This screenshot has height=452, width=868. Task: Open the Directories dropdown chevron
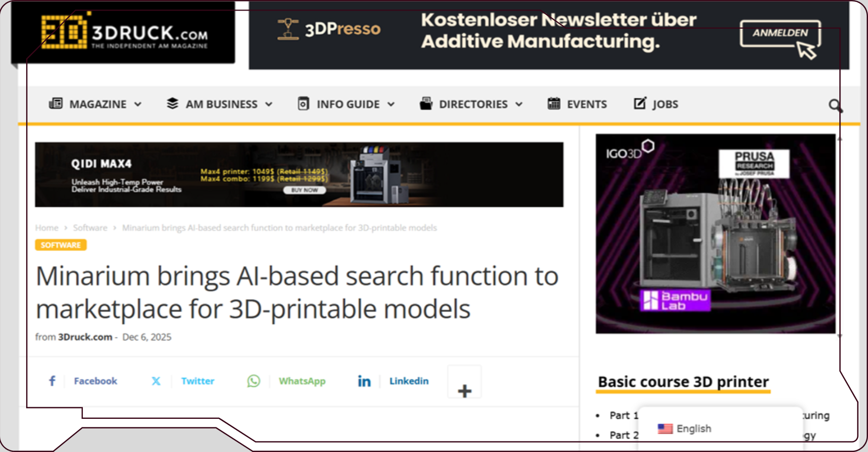519,104
